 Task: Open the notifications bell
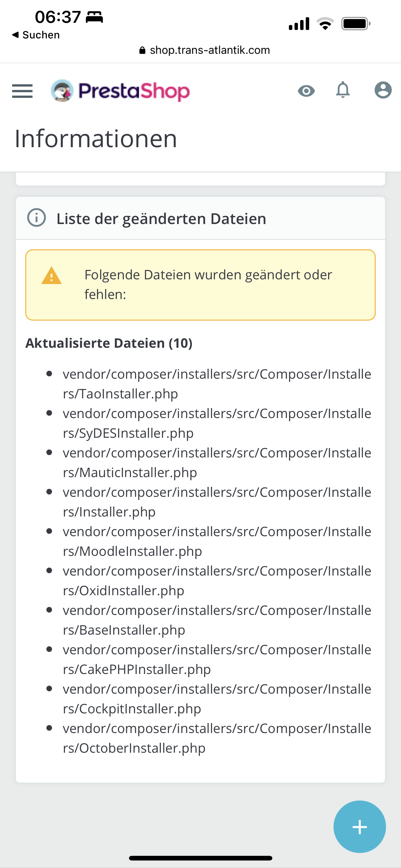(x=343, y=90)
